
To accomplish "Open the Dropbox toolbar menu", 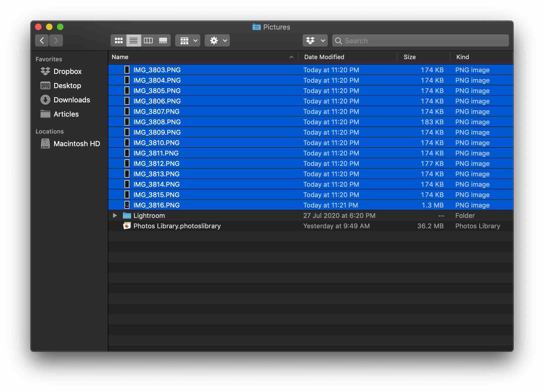I will [315, 41].
